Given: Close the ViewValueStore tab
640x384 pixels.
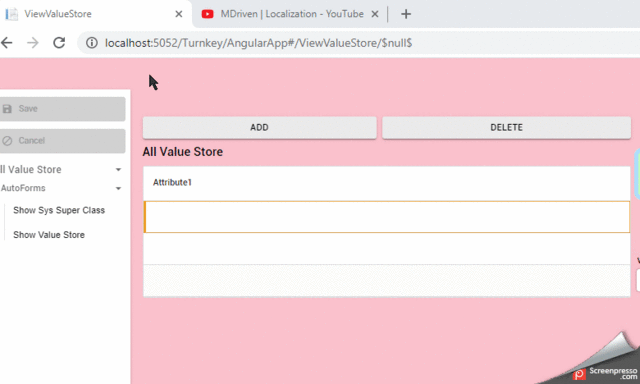Looking at the screenshot, I should tap(178, 14).
